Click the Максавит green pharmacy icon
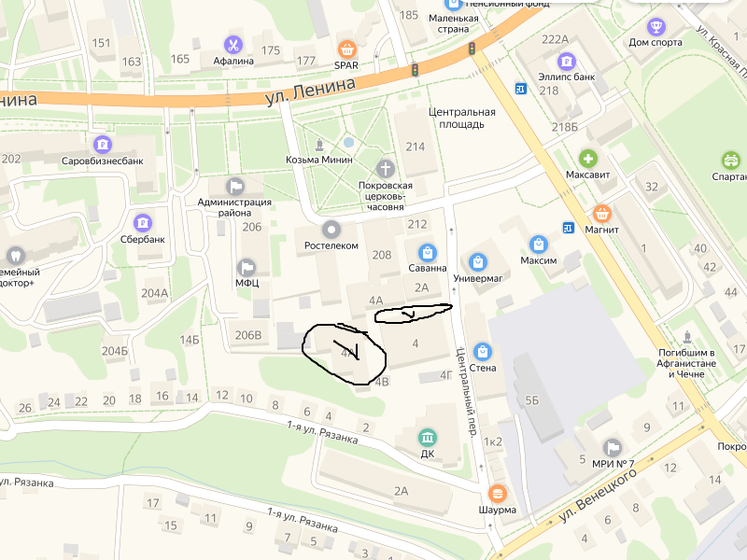The height and width of the screenshot is (560, 747). pyautogui.click(x=588, y=159)
